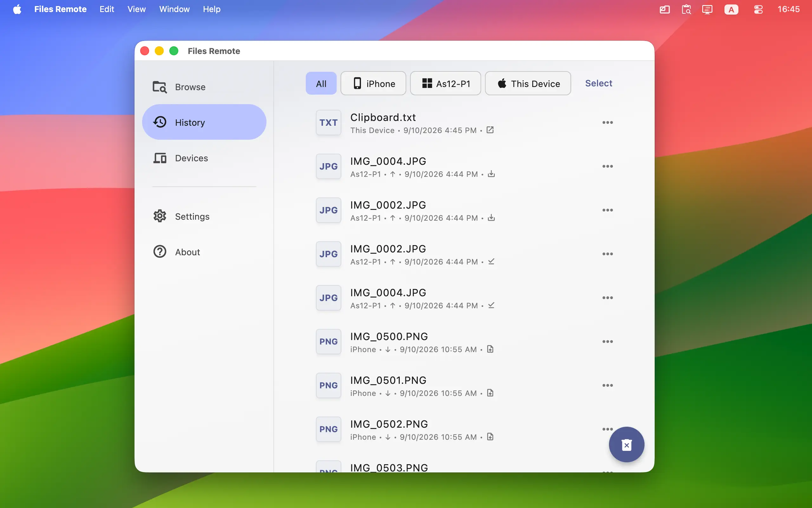Select History in the sidebar
812x508 pixels.
204,122
